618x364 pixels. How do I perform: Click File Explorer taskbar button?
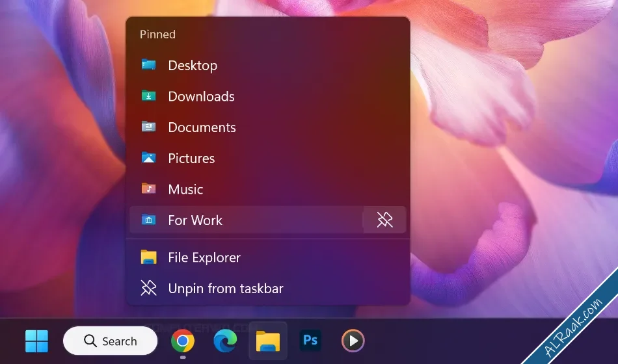click(x=268, y=341)
